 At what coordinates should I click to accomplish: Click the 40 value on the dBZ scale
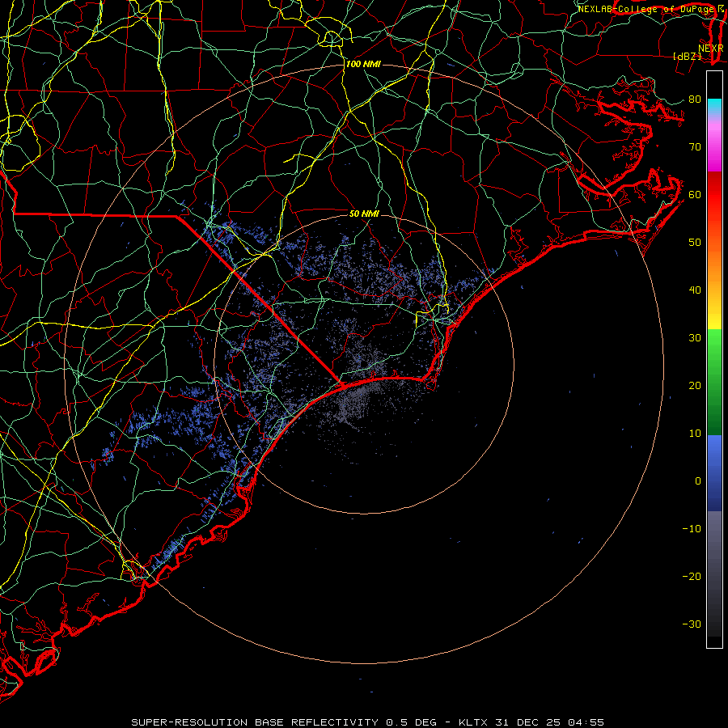click(695, 290)
